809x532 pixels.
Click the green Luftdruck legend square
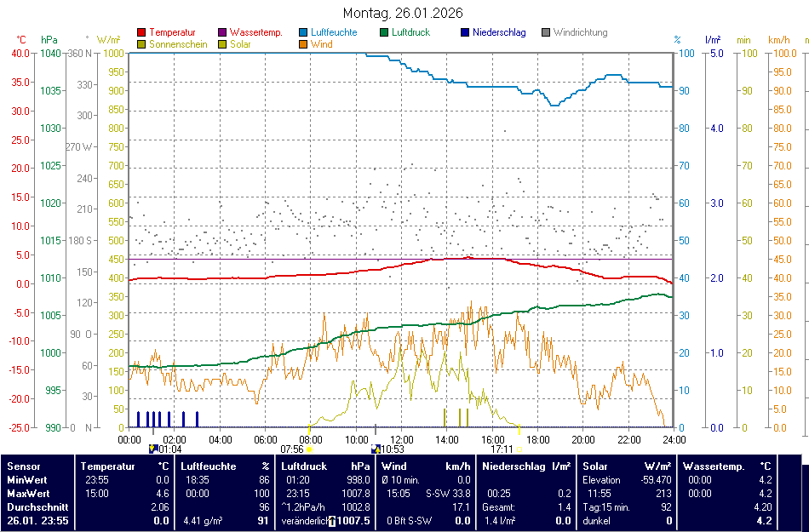(x=385, y=33)
